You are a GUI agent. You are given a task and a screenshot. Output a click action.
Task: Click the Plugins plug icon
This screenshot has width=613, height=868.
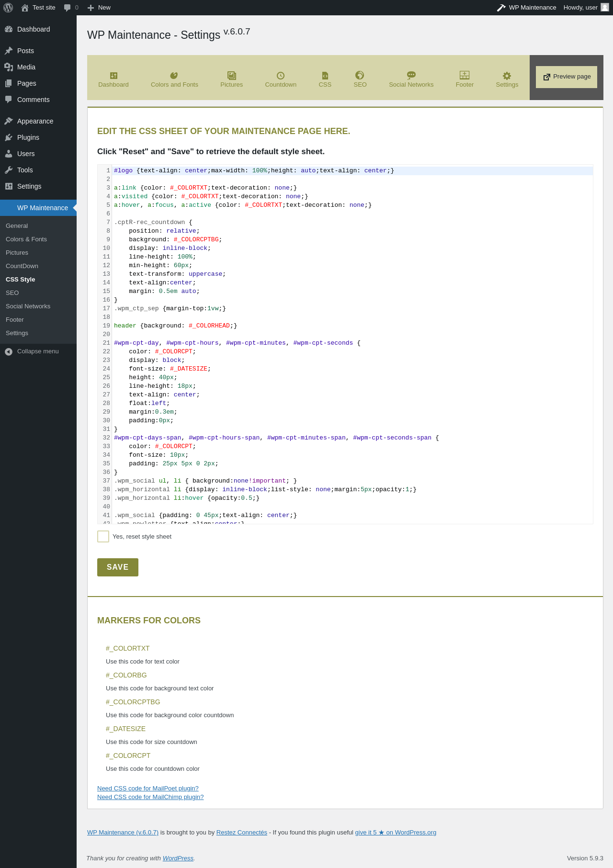tap(9, 137)
